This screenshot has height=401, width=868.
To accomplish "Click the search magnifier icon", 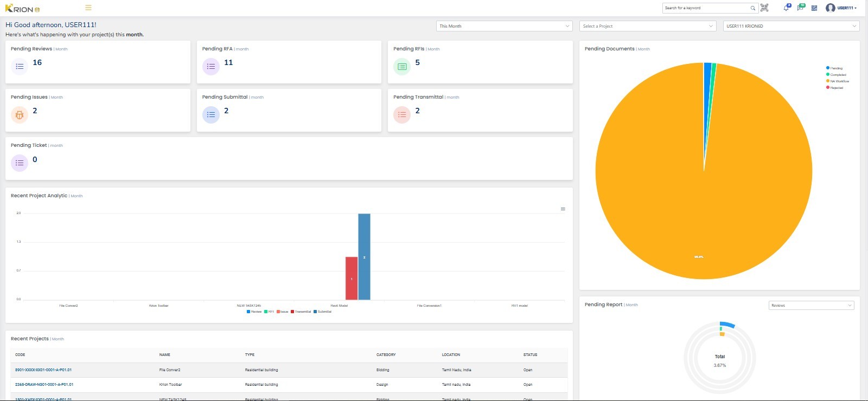I will [x=752, y=8].
